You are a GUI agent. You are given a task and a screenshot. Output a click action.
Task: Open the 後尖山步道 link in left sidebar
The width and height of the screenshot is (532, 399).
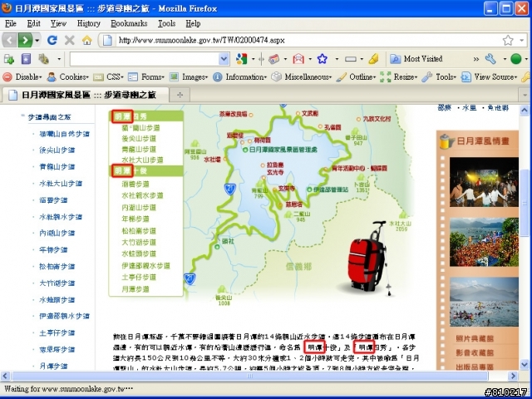click(57, 150)
